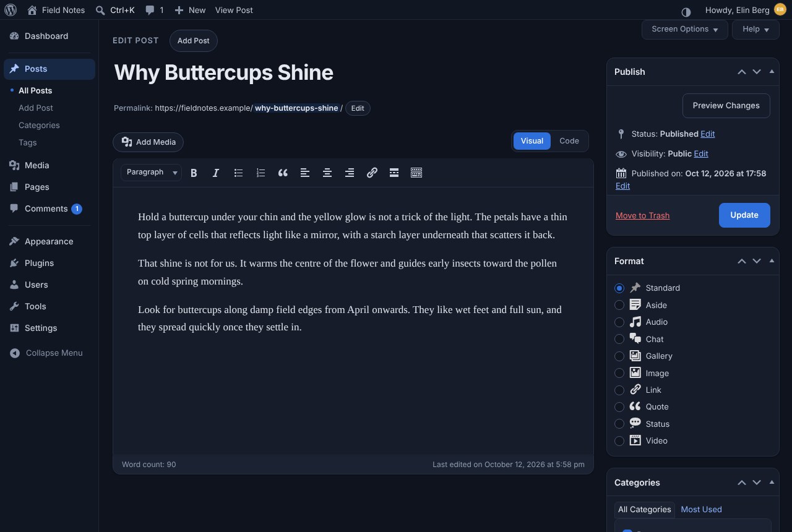This screenshot has width=792, height=532.
Task: Collapse the admin sidebar menu
Action: click(49, 353)
